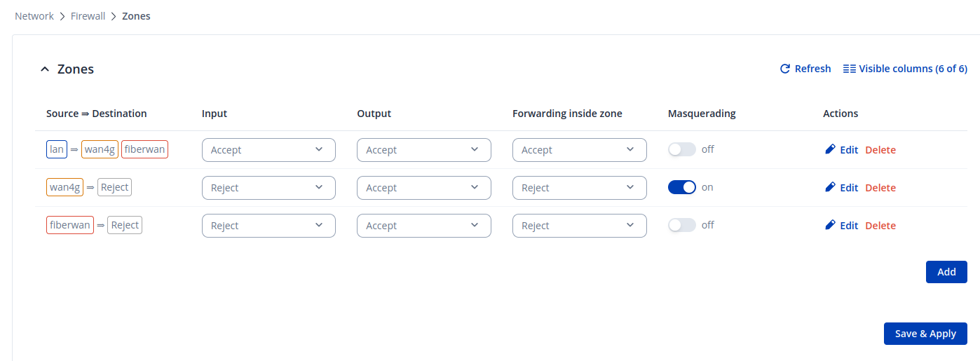Delete the fiberwan zone
This screenshot has height=361, width=980.
click(x=880, y=226)
